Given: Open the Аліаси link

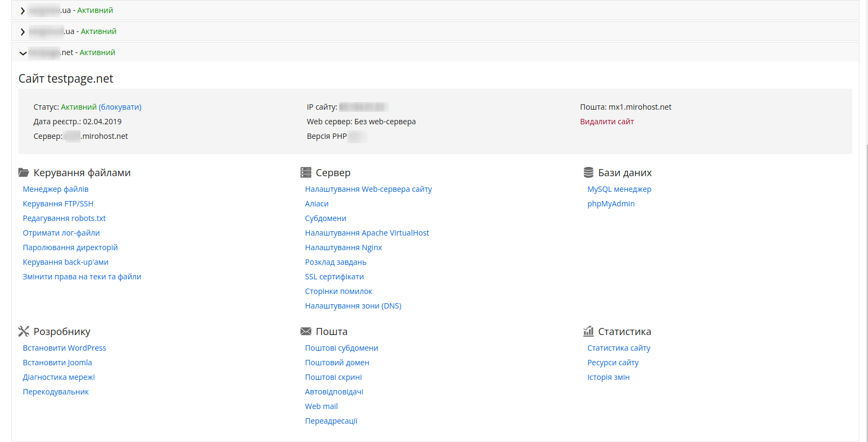Looking at the screenshot, I should (317, 204).
